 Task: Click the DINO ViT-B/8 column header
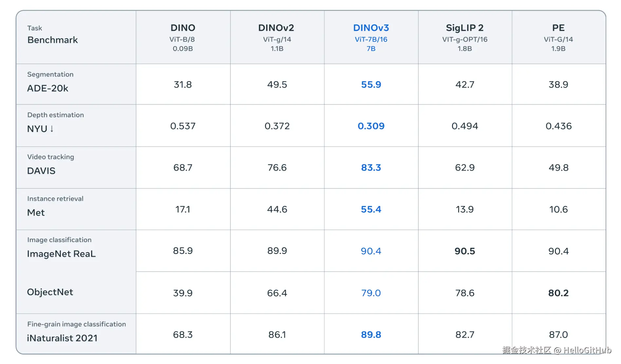click(183, 28)
